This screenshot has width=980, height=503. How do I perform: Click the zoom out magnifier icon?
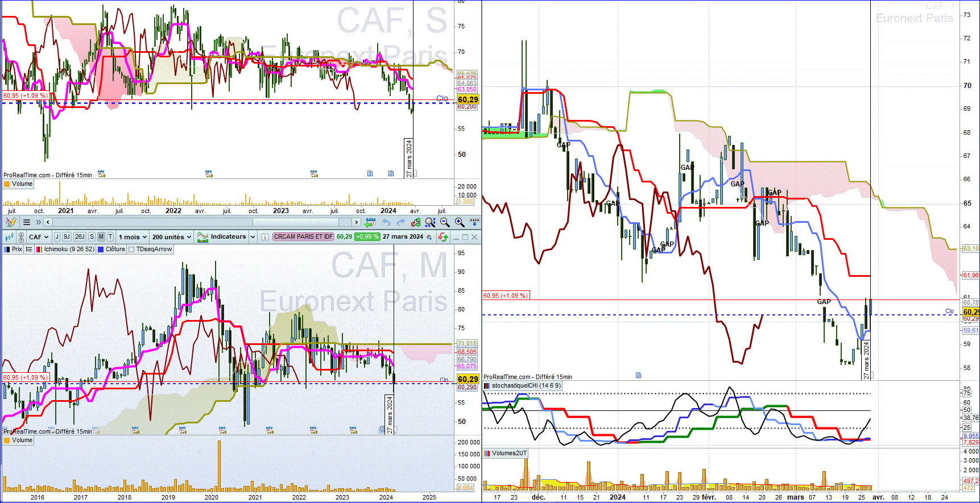pyautogui.click(x=445, y=222)
